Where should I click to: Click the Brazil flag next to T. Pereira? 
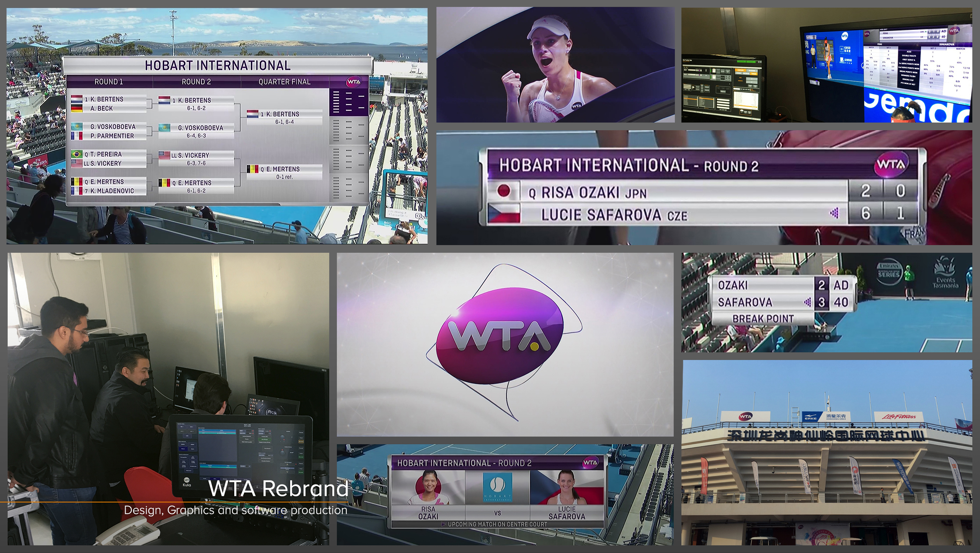click(x=77, y=154)
